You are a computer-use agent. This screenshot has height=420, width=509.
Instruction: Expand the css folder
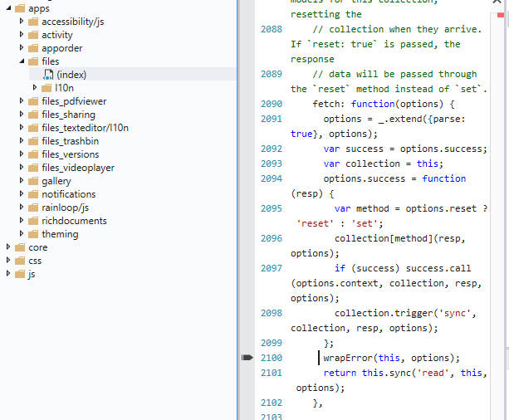click(x=8, y=261)
